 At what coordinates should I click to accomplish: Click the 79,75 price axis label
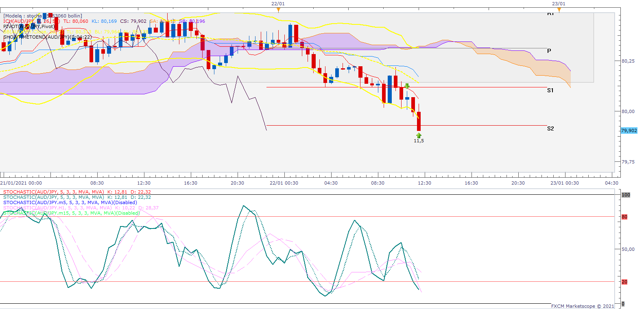[628, 162]
